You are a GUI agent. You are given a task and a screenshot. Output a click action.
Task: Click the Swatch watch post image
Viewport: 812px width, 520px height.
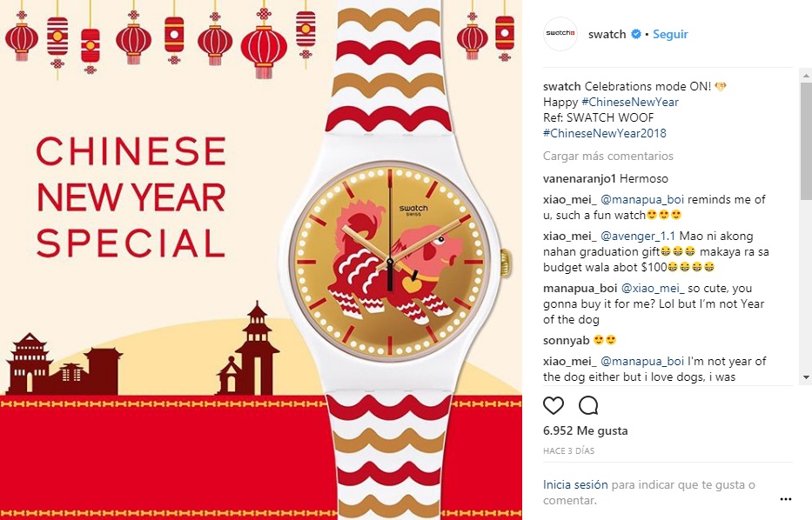(x=261, y=260)
